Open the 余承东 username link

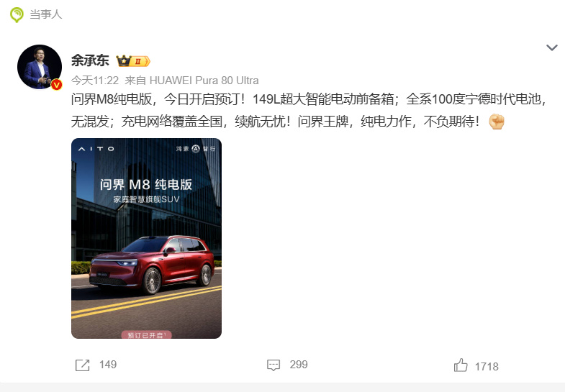90,60
